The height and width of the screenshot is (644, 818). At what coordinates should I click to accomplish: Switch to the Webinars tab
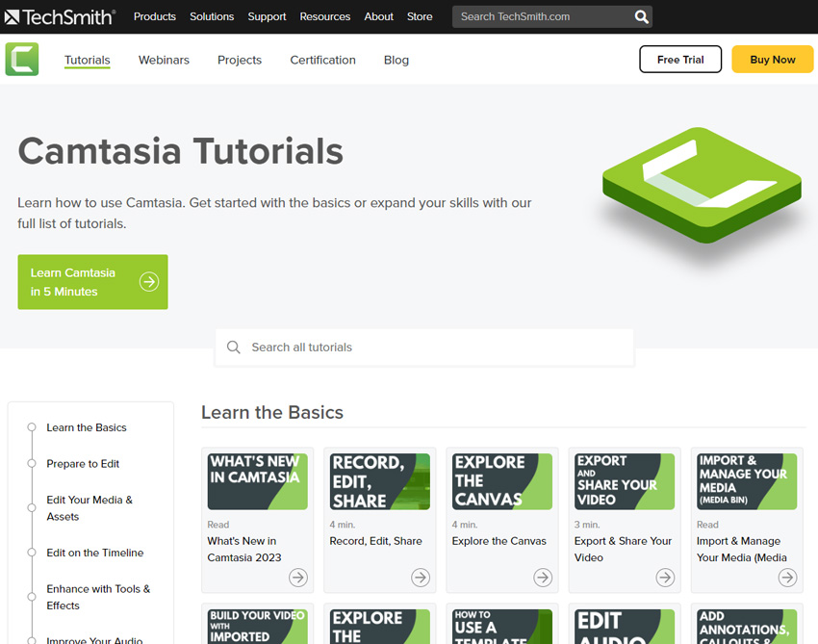pos(164,60)
